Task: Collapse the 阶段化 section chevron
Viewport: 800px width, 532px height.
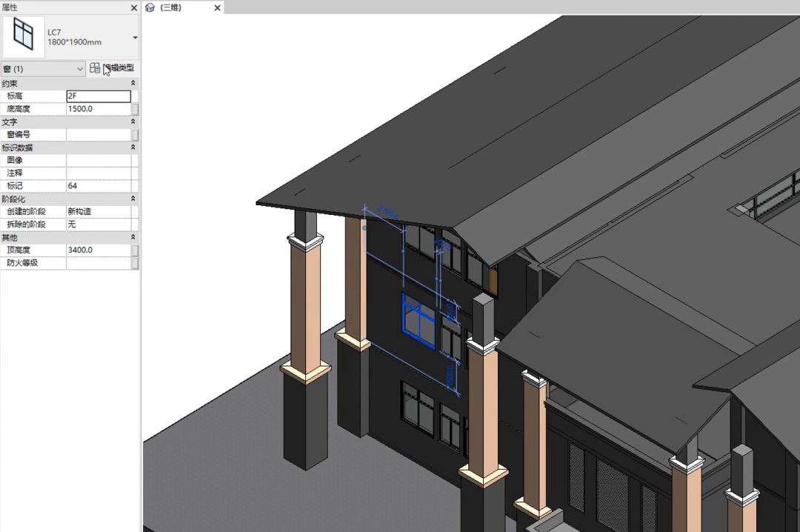Action: [x=133, y=199]
